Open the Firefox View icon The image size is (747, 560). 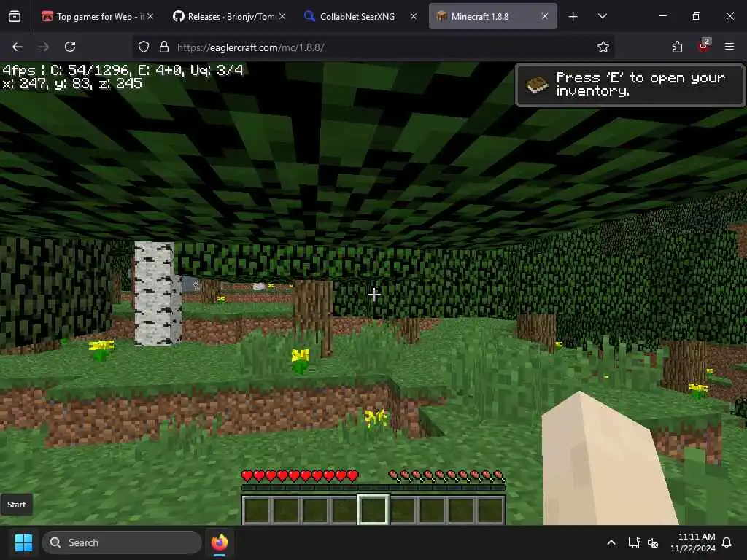point(15,17)
